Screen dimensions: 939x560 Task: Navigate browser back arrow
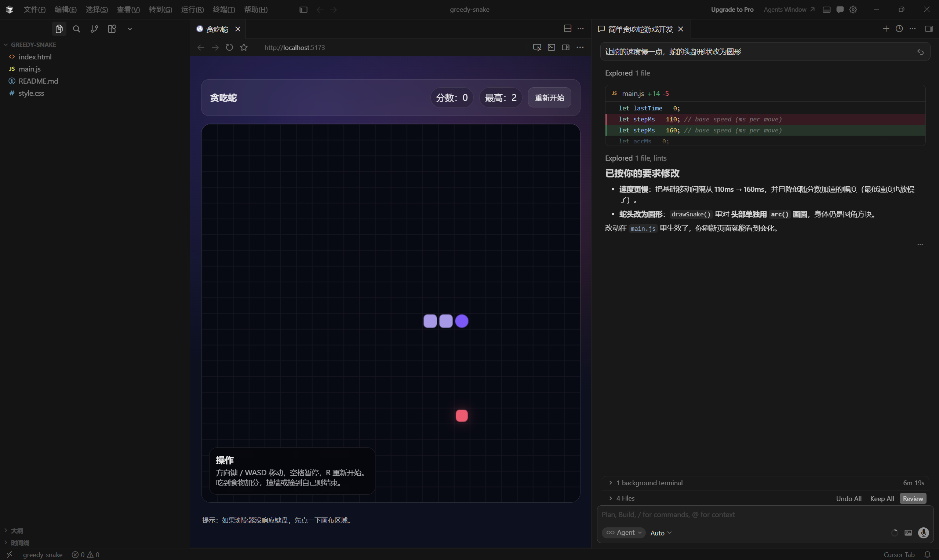point(201,48)
